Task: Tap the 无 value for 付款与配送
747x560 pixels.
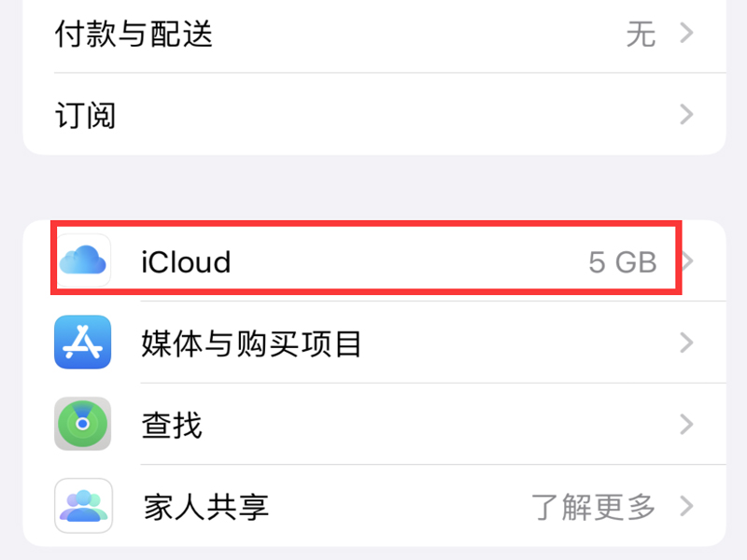Action: coord(641,35)
